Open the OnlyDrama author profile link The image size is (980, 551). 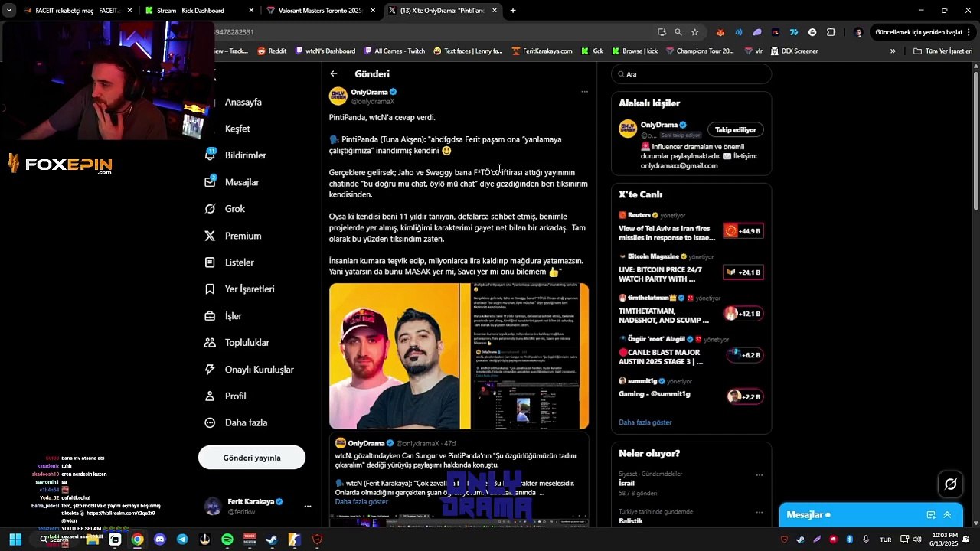369,92
